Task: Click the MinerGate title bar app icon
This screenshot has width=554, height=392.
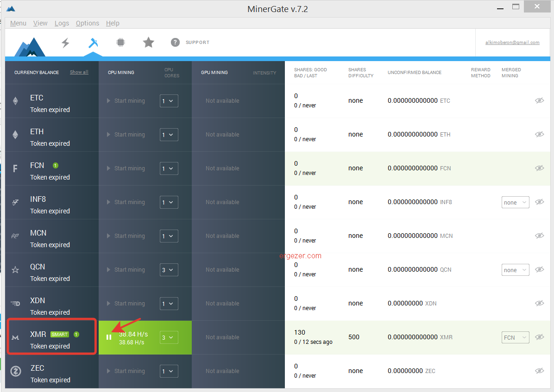Action: pyautogui.click(x=11, y=8)
